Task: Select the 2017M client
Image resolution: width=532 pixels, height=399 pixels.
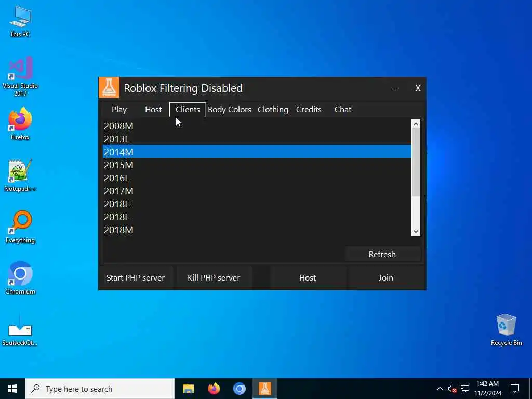Action: pyautogui.click(x=257, y=191)
